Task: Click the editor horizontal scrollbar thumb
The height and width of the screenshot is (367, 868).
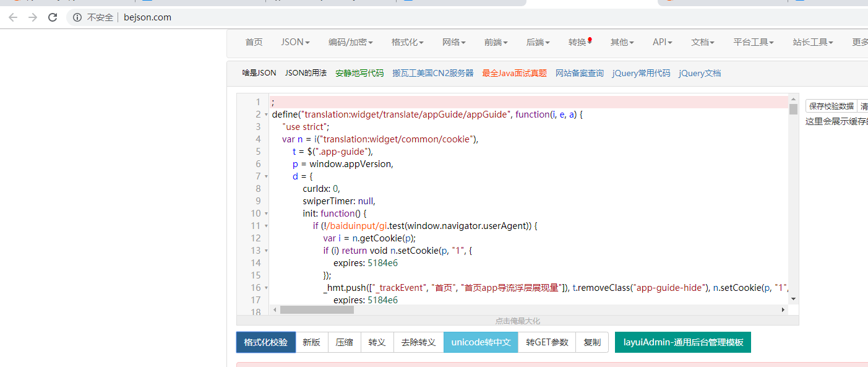Action: (x=317, y=309)
